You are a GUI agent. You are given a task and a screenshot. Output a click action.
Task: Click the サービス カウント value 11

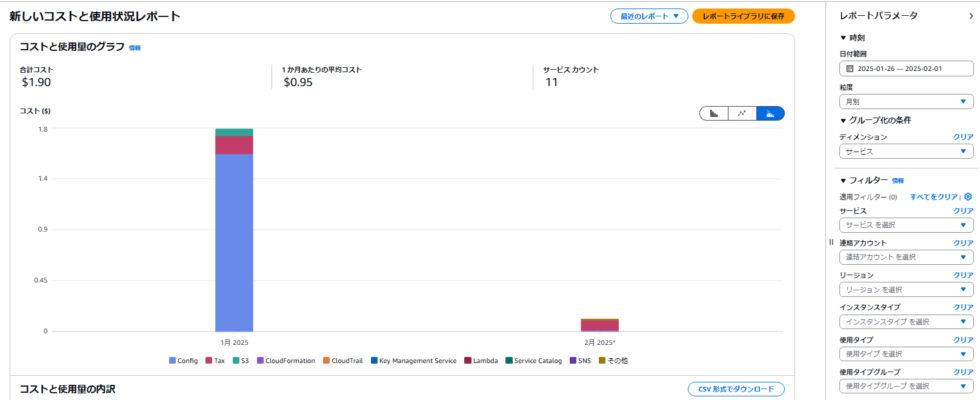click(552, 82)
